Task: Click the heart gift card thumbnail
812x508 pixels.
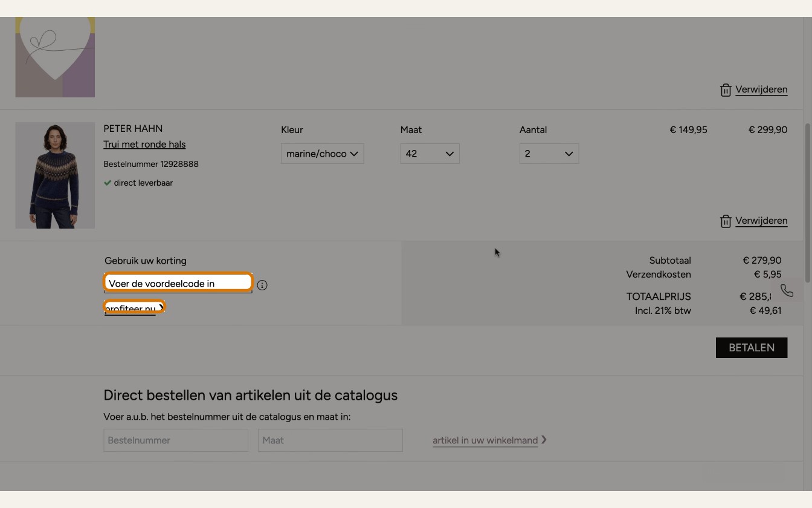Action: point(55,57)
